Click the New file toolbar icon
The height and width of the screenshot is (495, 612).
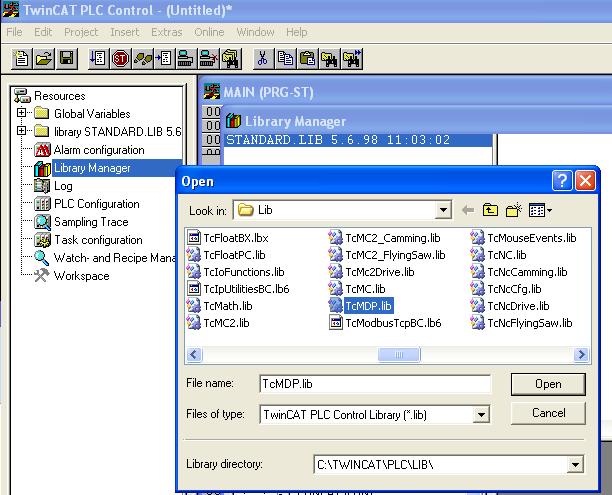tap(22, 59)
